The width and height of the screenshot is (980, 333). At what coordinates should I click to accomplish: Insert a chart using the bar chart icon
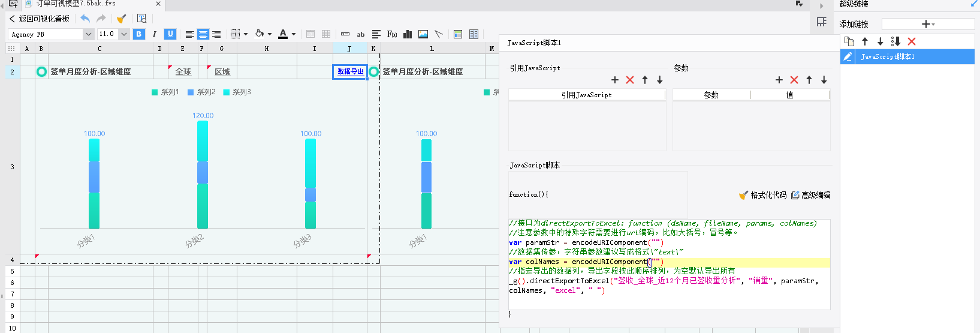408,34
